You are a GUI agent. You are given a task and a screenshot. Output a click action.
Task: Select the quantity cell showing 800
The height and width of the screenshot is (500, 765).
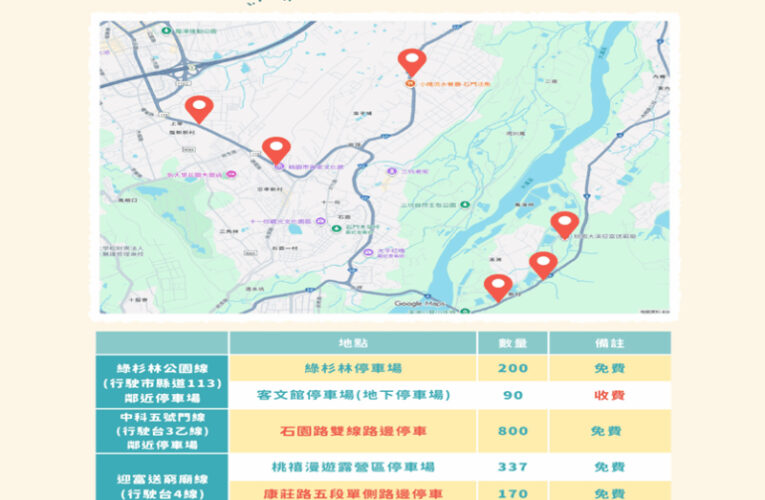tap(512, 431)
